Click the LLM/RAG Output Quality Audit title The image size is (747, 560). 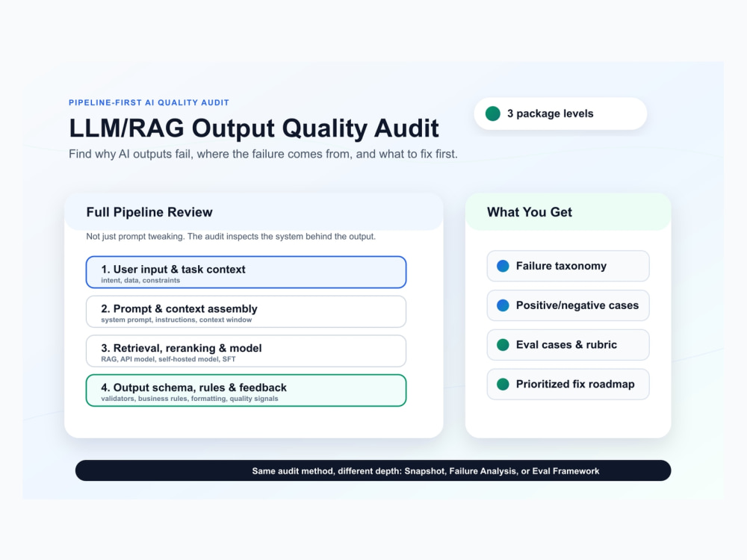(x=254, y=128)
